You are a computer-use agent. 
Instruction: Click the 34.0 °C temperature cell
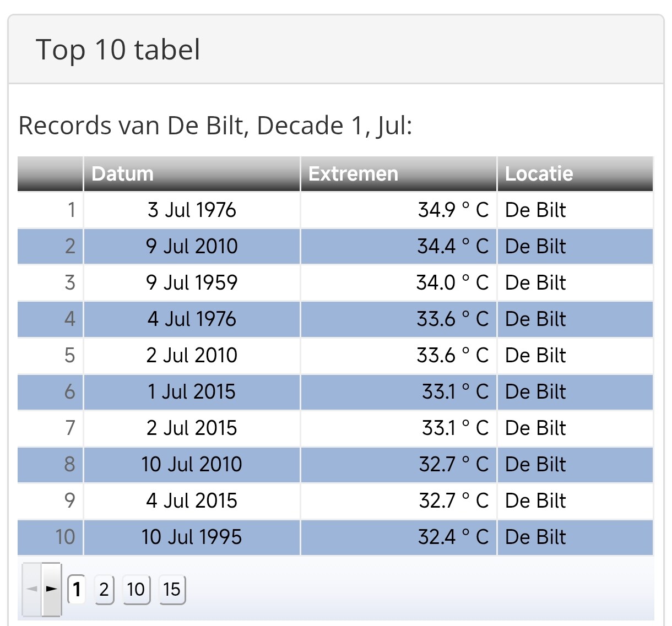452,282
